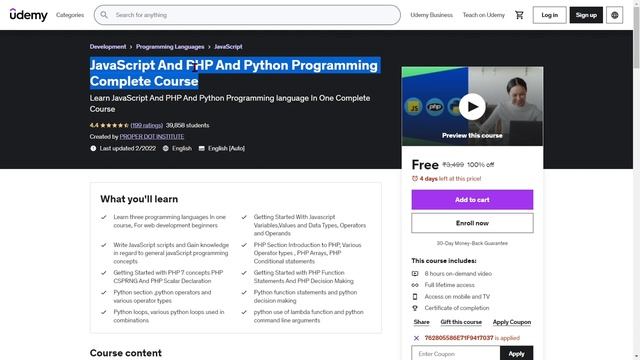Screen dimensions: 640x360
Task: Click the 'Free' price text
Action: (425, 165)
